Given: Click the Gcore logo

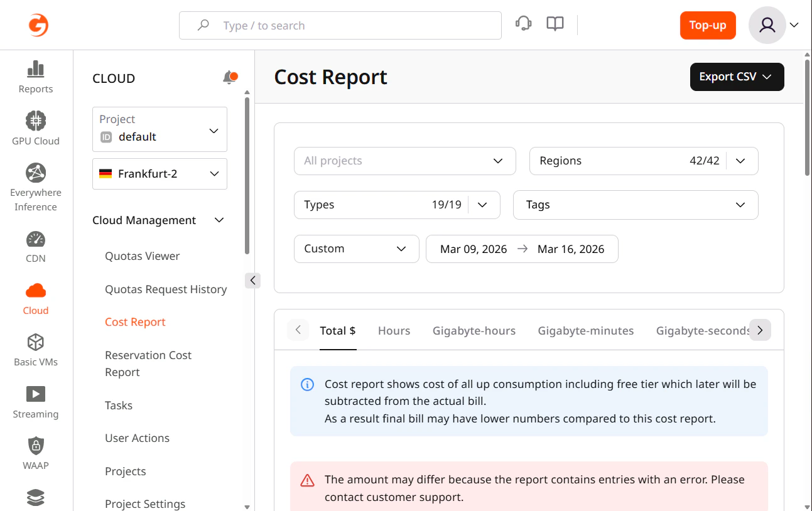Looking at the screenshot, I should pyautogui.click(x=37, y=24).
